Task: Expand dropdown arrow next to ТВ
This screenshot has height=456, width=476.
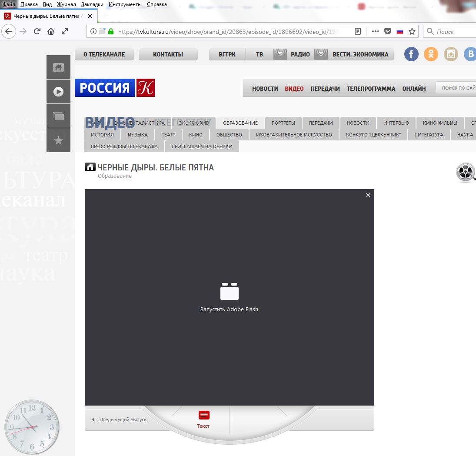Action: (x=280, y=54)
